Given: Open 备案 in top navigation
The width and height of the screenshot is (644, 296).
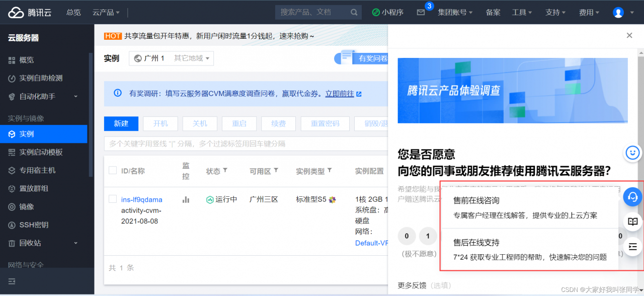Looking at the screenshot, I should tap(493, 13).
